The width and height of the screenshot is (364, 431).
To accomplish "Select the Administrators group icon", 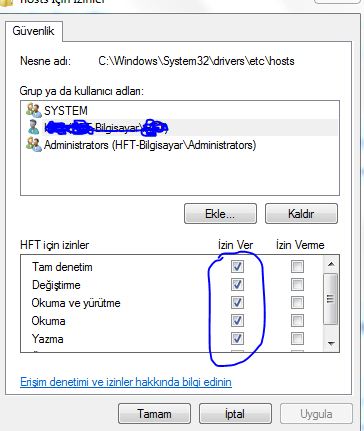I will (34, 145).
